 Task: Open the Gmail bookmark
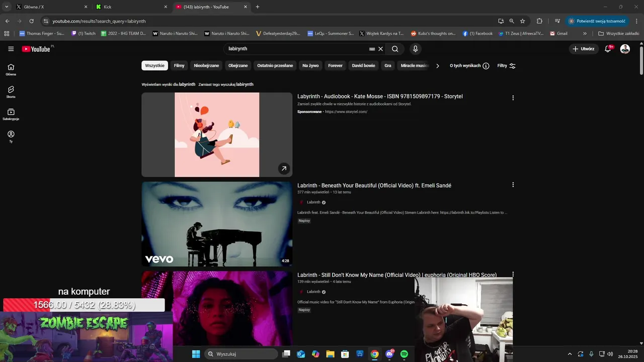[558, 34]
